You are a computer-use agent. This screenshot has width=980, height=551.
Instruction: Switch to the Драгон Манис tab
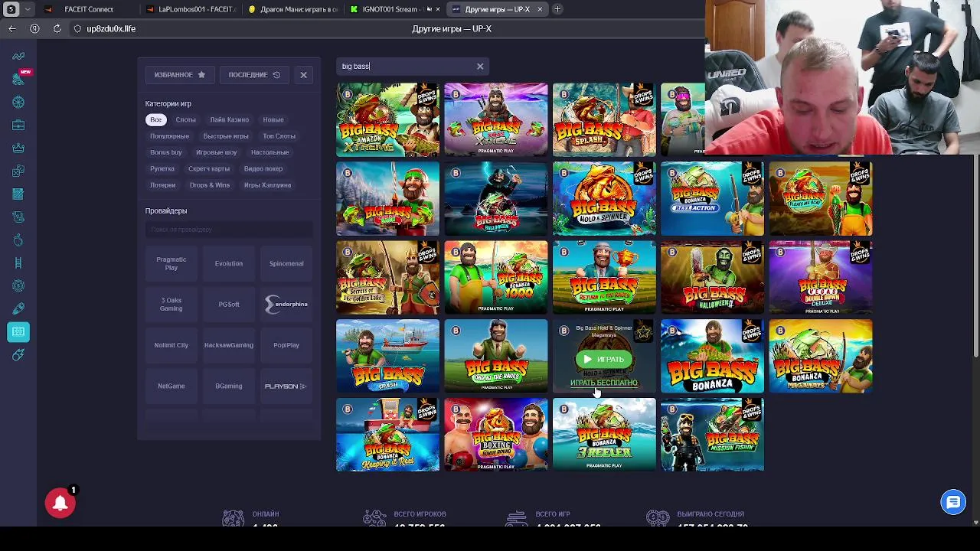[293, 9]
